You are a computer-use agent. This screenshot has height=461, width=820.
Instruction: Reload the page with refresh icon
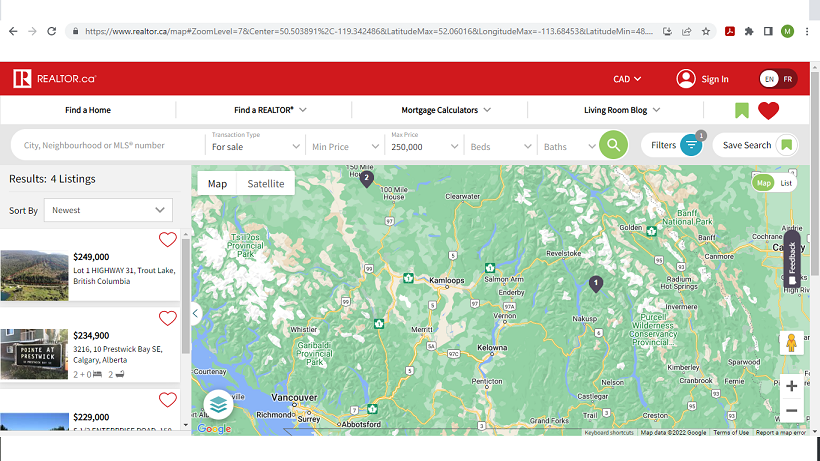click(51, 31)
